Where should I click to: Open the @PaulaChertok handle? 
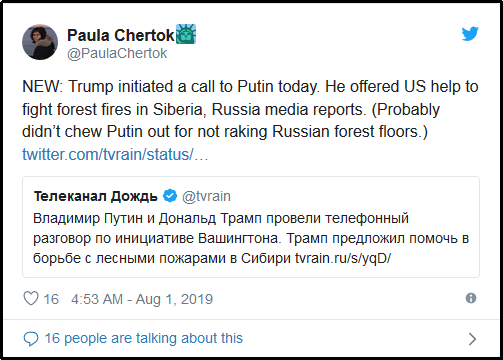[117, 53]
